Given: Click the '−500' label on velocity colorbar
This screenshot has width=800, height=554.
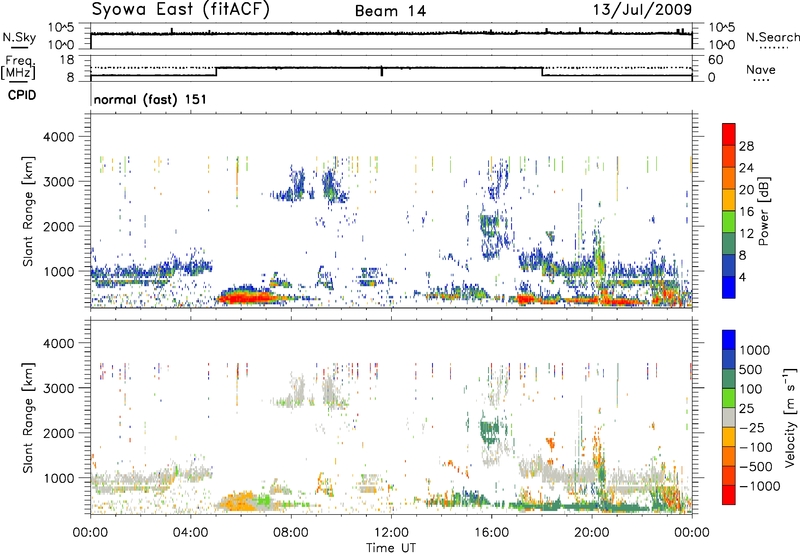Looking at the screenshot, I should [756, 466].
